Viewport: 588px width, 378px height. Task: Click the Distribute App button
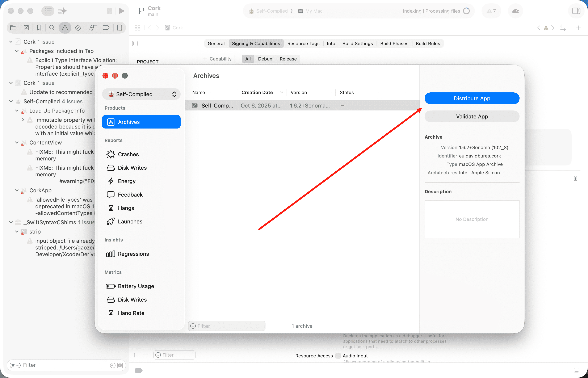[471, 98]
